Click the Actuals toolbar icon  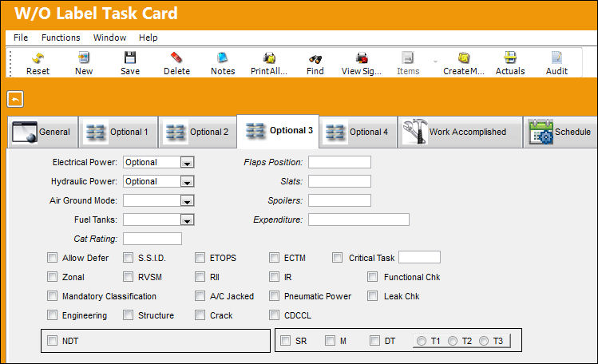pyautogui.click(x=510, y=58)
